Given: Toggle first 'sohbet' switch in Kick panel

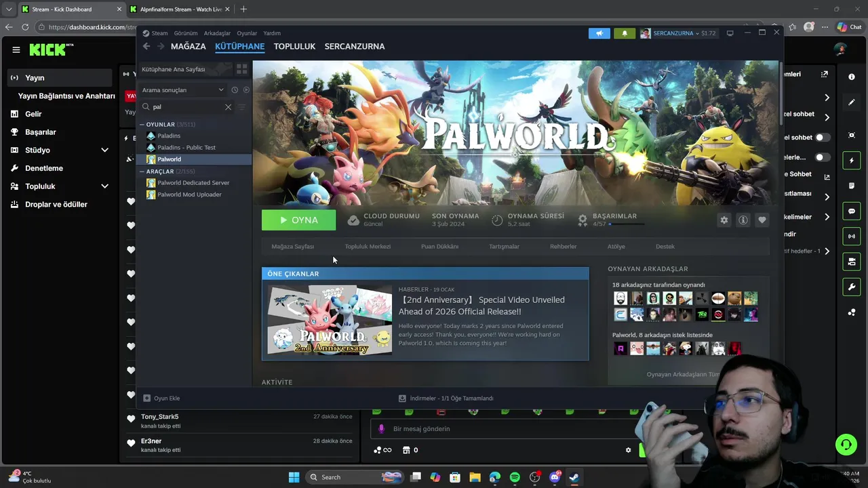Looking at the screenshot, I should (x=822, y=138).
